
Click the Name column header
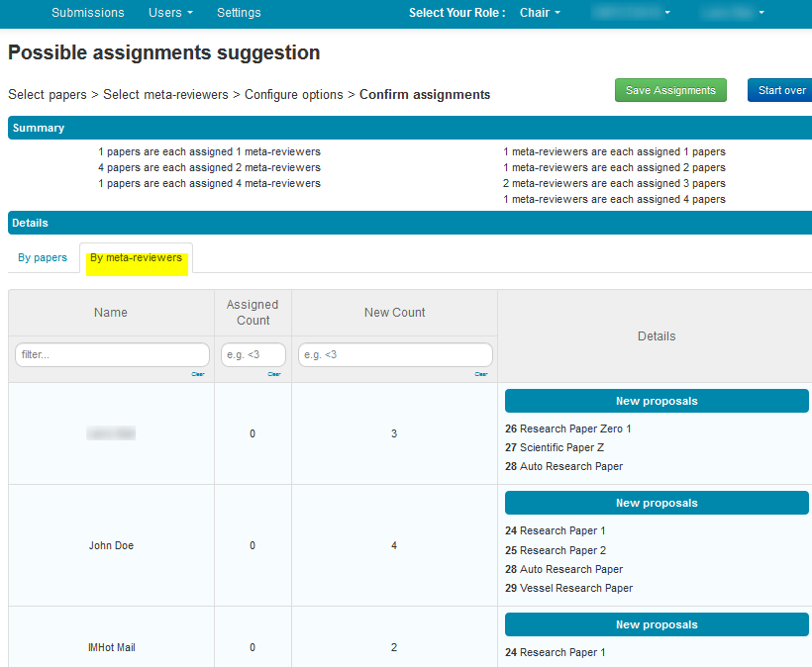pos(111,313)
